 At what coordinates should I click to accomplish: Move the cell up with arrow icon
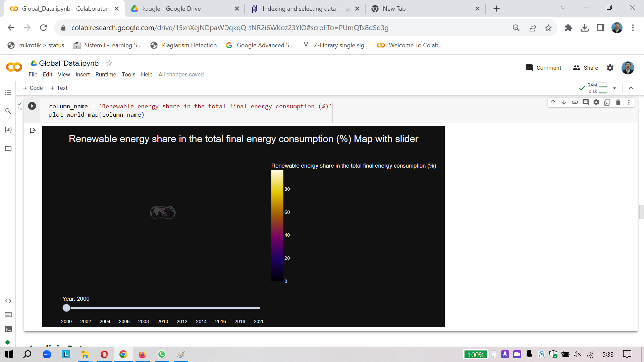(553, 102)
